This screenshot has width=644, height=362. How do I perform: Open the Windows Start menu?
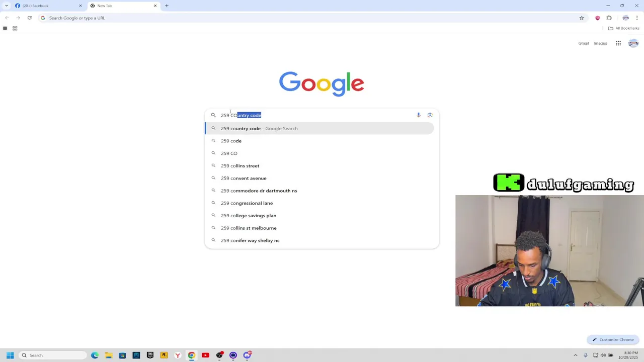10,355
